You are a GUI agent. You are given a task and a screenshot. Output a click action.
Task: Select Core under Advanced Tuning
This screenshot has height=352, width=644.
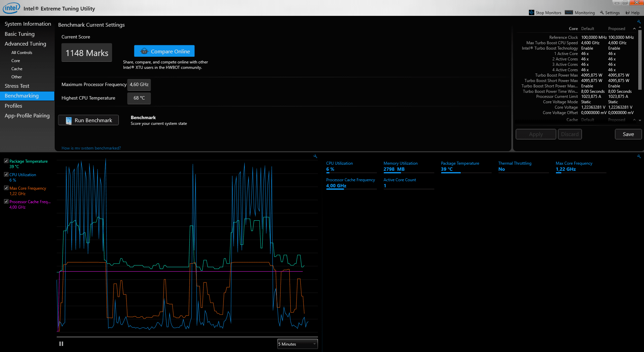click(16, 61)
